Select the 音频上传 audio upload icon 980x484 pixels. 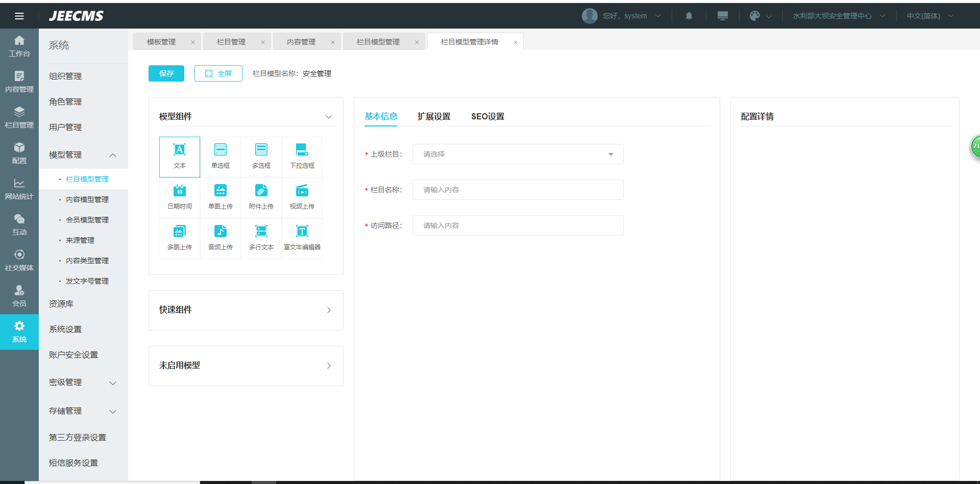220,238
